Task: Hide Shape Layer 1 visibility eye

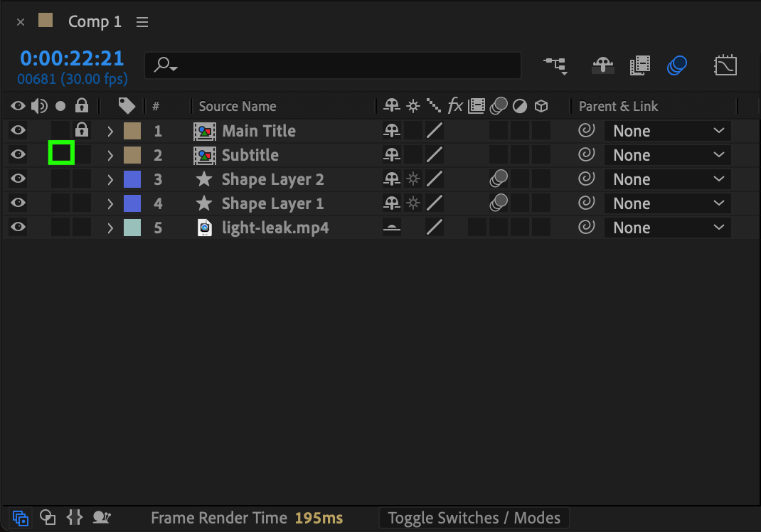Action: pos(18,203)
